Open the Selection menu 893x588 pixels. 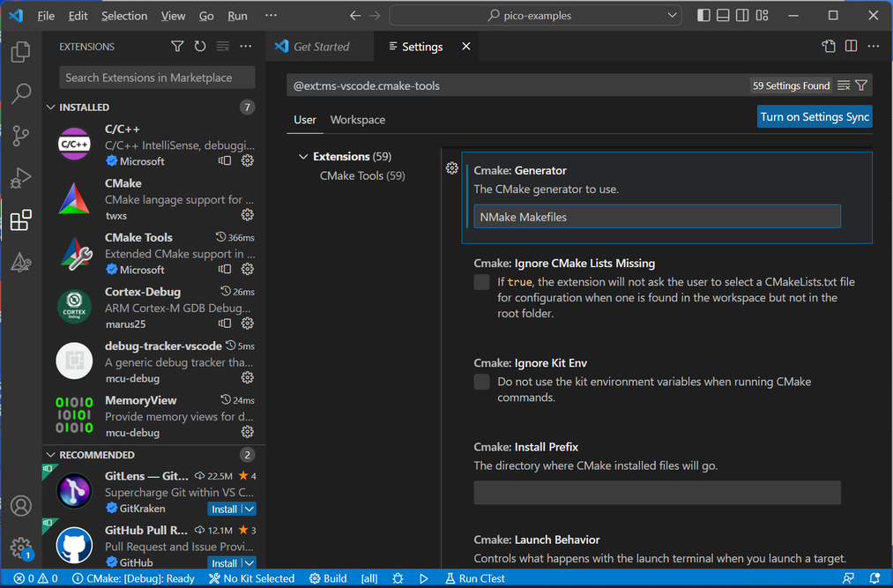click(124, 16)
